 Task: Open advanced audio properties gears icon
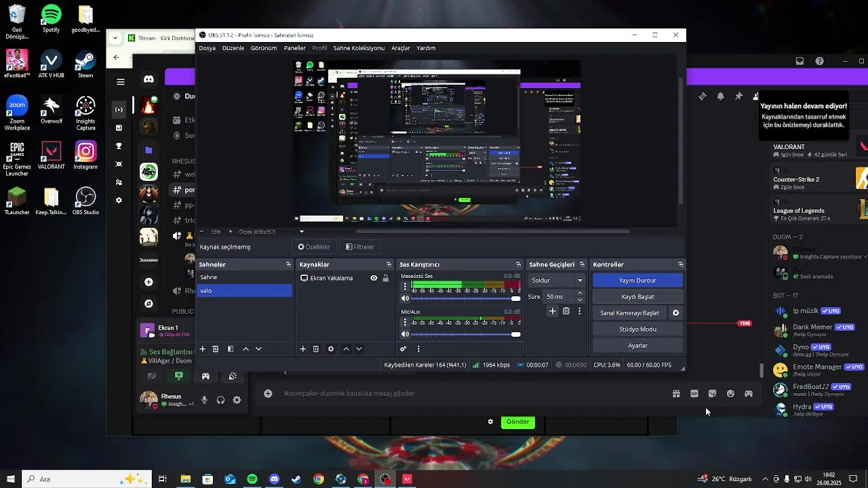(x=403, y=349)
